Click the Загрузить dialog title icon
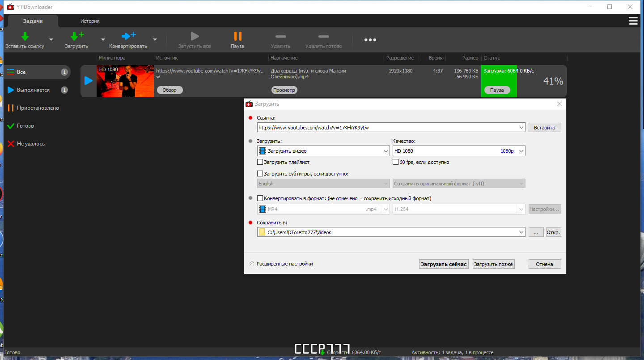The image size is (644, 360). (x=249, y=104)
